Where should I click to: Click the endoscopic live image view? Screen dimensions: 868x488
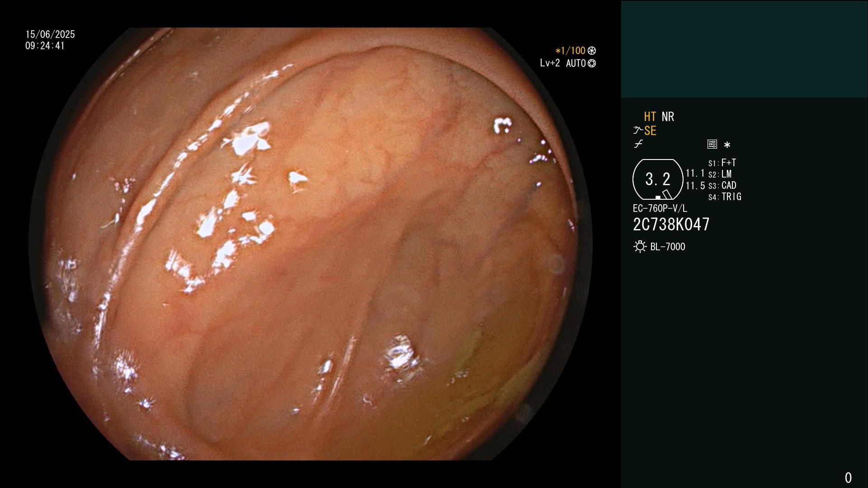point(311,244)
